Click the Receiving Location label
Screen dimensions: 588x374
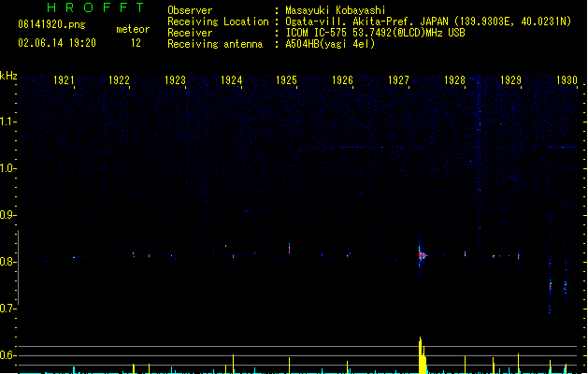tap(218, 22)
